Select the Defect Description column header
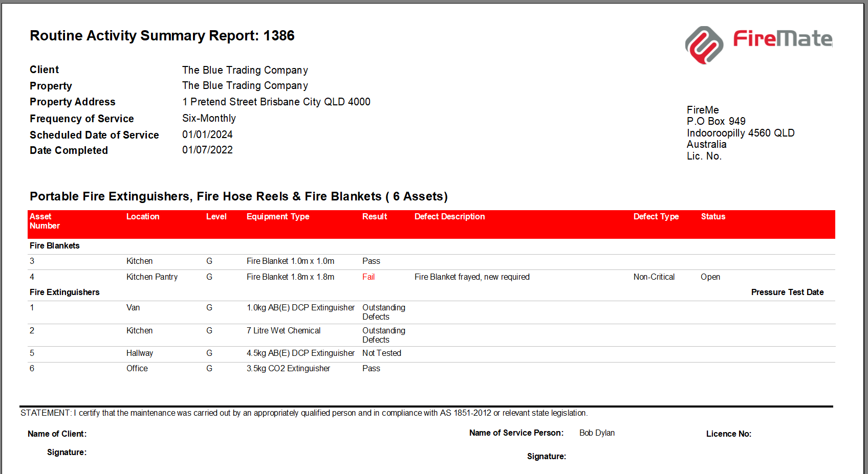The width and height of the screenshot is (868, 474). (449, 216)
